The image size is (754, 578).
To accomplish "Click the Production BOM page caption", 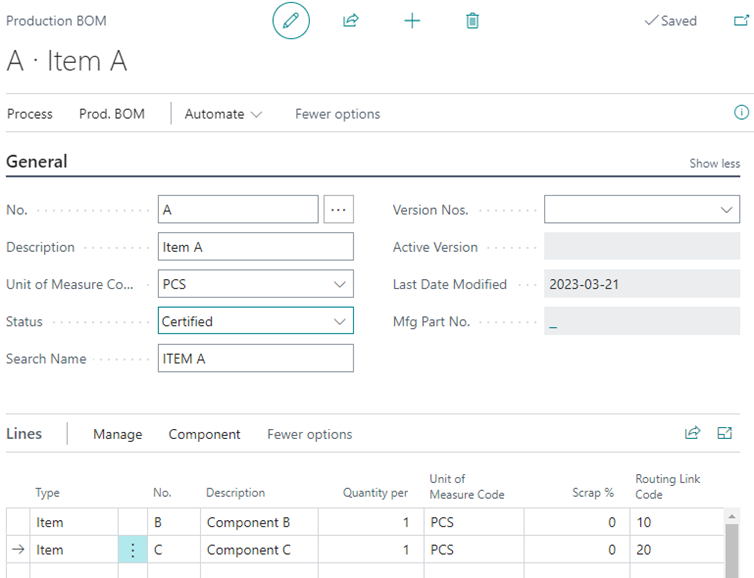I will (56, 21).
